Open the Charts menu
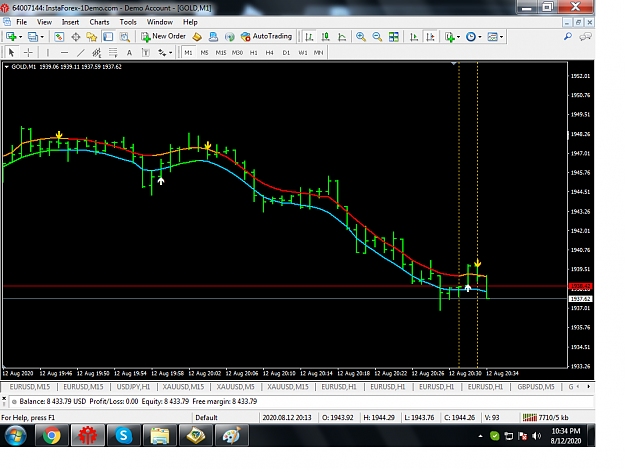625x469 pixels. (99, 22)
